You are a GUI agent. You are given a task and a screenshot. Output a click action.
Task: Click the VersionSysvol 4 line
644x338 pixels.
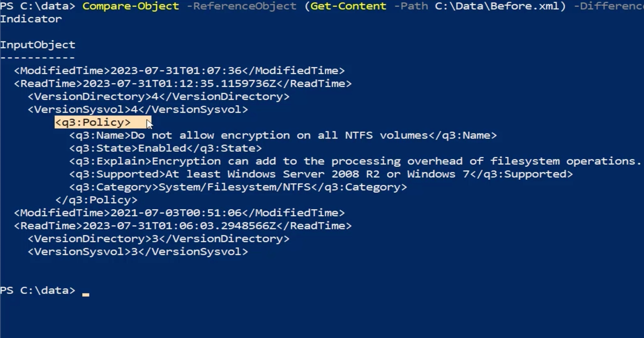[x=138, y=109]
